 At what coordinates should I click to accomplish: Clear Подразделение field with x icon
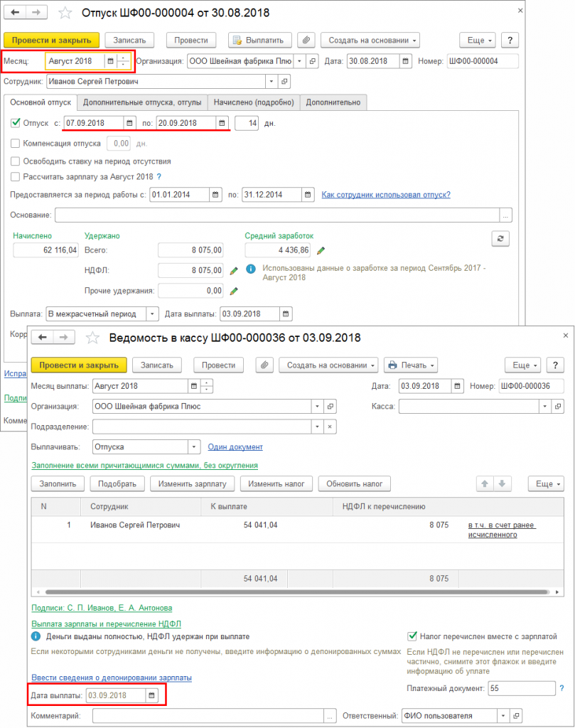(x=330, y=427)
